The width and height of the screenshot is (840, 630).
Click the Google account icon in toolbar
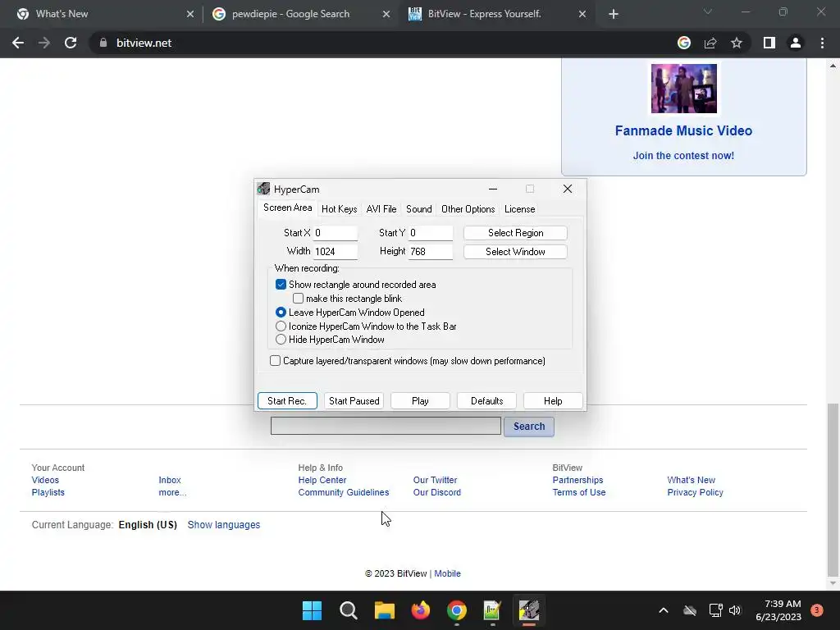click(684, 43)
